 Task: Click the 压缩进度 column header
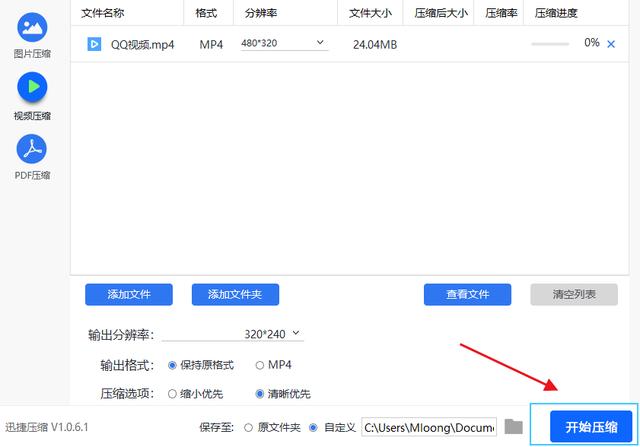[556, 13]
